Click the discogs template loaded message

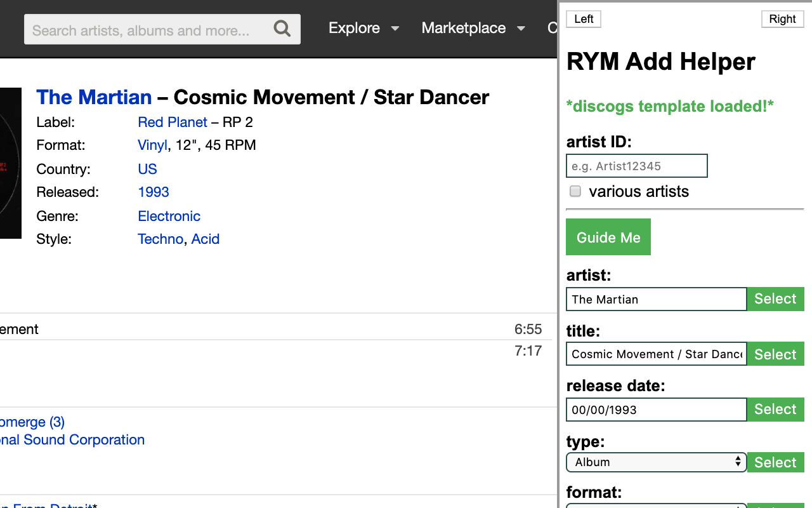(670, 106)
